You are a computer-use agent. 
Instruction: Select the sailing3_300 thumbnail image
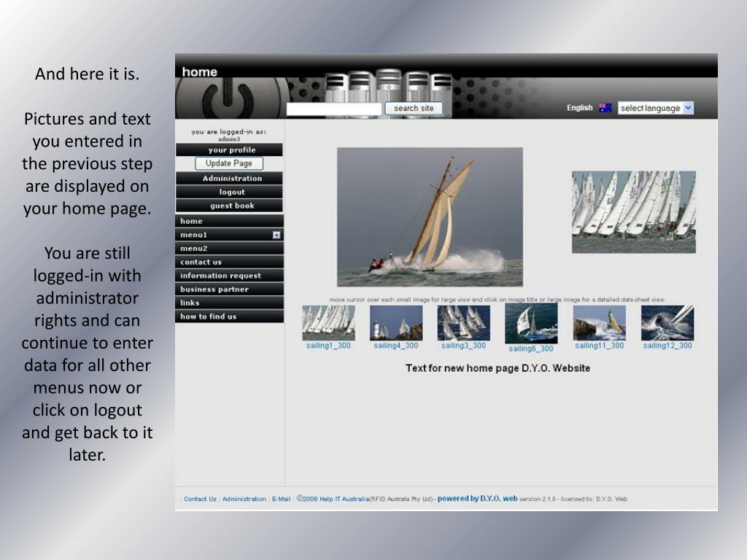click(463, 322)
